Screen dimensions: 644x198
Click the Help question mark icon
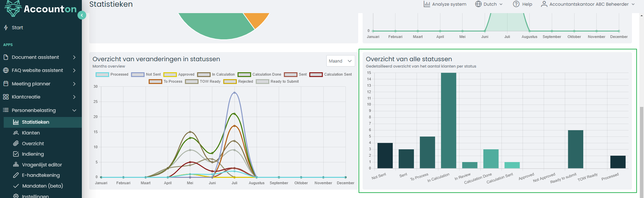tap(516, 4)
